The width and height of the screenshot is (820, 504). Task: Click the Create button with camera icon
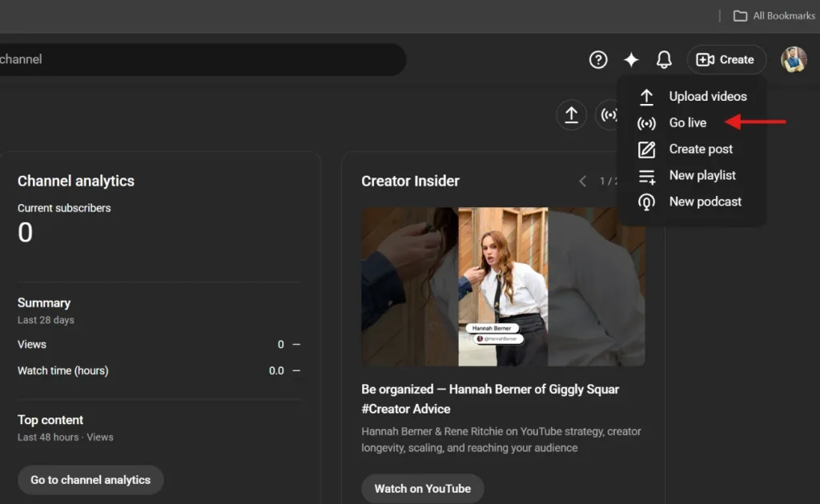pos(726,59)
